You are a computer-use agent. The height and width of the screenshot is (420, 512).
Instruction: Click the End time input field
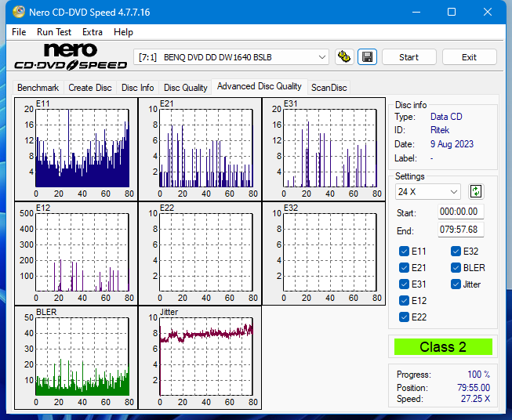click(x=460, y=230)
